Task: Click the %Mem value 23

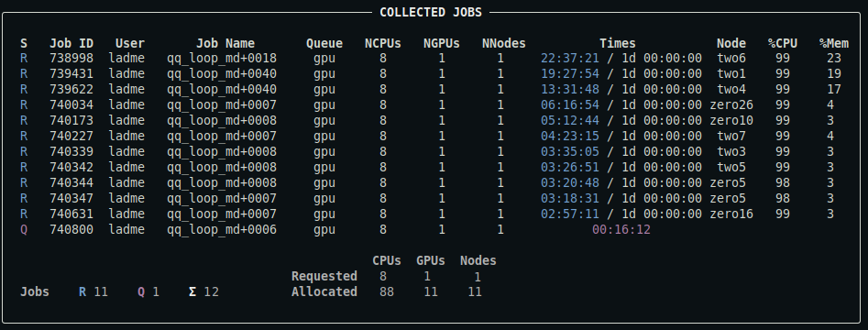Action: (x=834, y=58)
